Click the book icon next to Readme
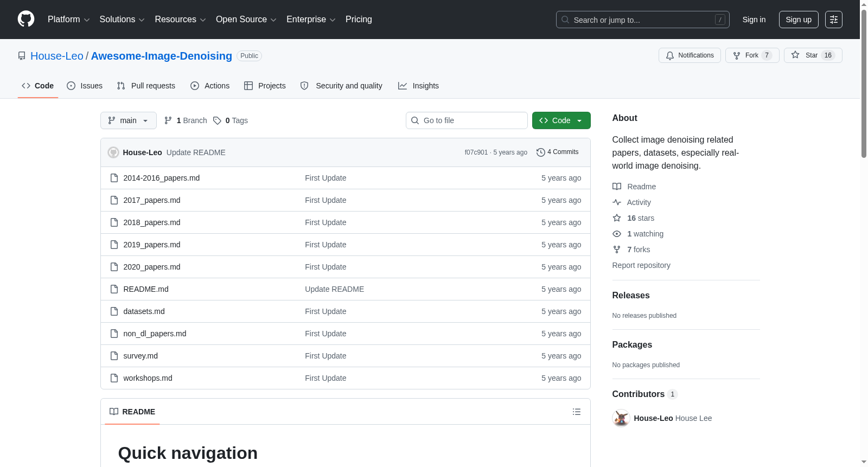 point(617,187)
